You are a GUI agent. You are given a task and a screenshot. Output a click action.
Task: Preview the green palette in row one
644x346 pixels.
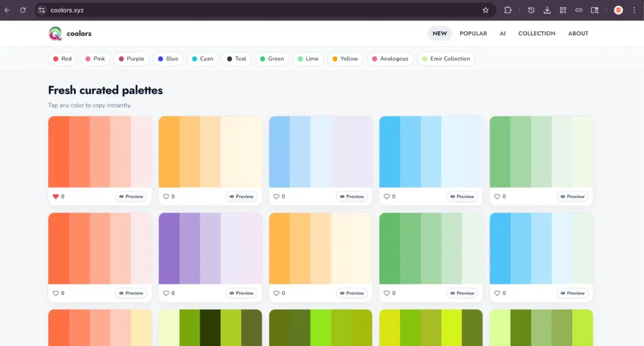[573, 197]
